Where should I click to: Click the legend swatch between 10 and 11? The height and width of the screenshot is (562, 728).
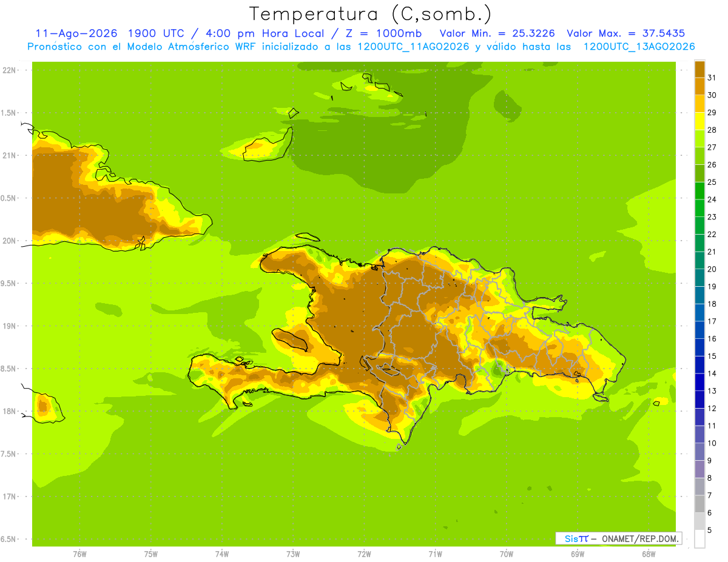pyautogui.click(x=699, y=434)
